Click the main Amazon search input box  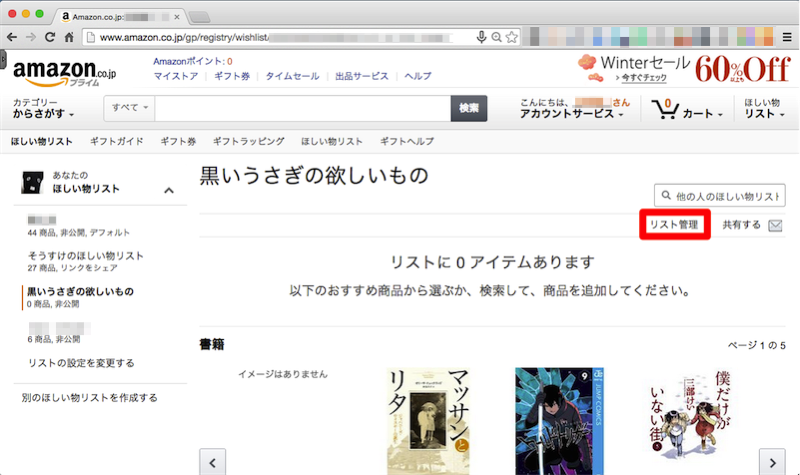303,108
